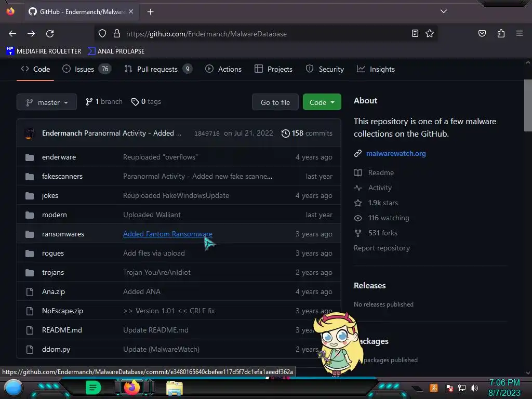Open the ddom.py file
The image size is (532, 399).
(56, 350)
